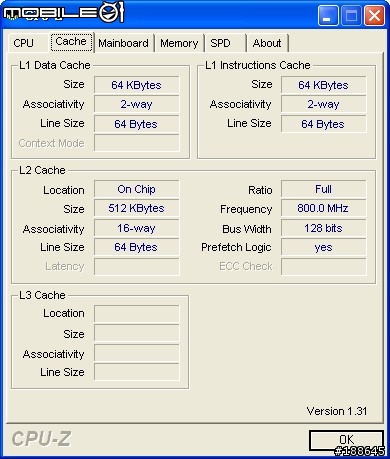Viewport: 390px width, 459px height.
Task: Click the L3 Cache group title
Action: [x=42, y=295]
